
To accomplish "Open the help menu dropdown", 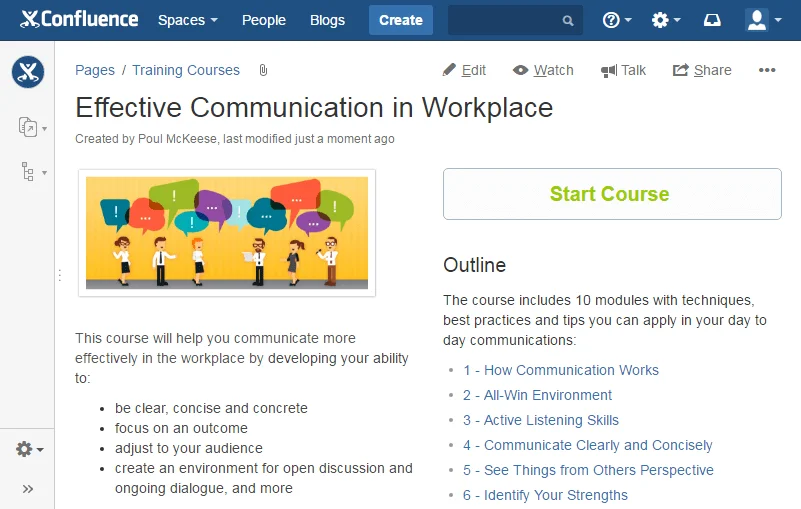I will (616, 20).
